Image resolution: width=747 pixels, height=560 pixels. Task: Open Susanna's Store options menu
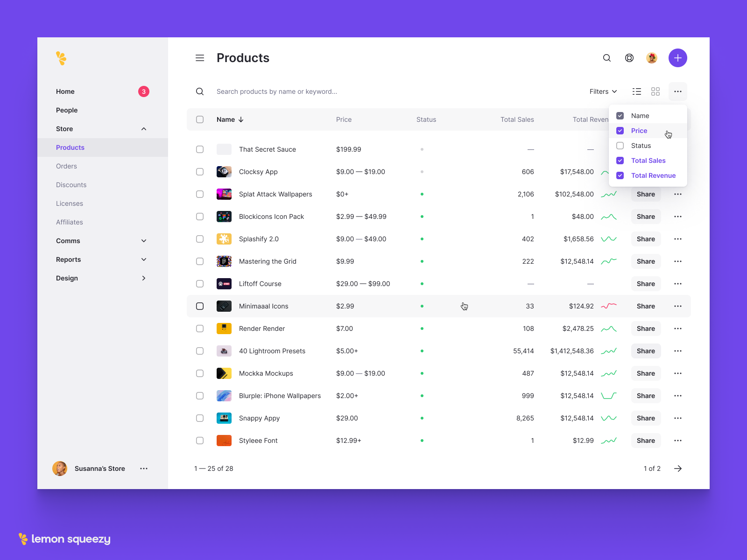coord(144,469)
